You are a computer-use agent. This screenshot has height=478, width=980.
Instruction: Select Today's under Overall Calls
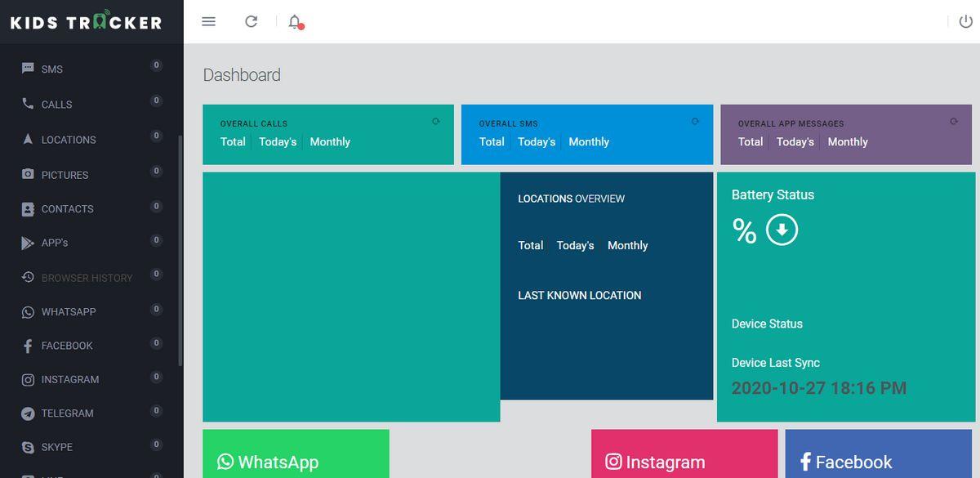pos(278,141)
